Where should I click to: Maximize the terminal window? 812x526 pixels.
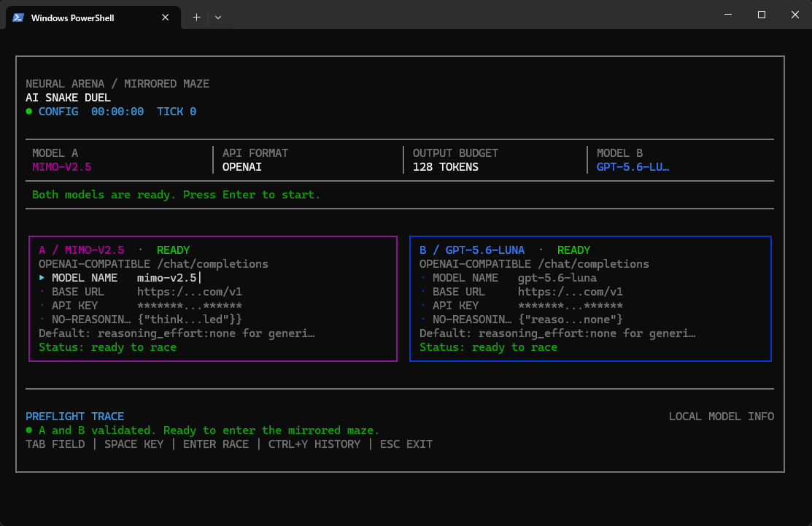pyautogui.click(x=761, y=15)
